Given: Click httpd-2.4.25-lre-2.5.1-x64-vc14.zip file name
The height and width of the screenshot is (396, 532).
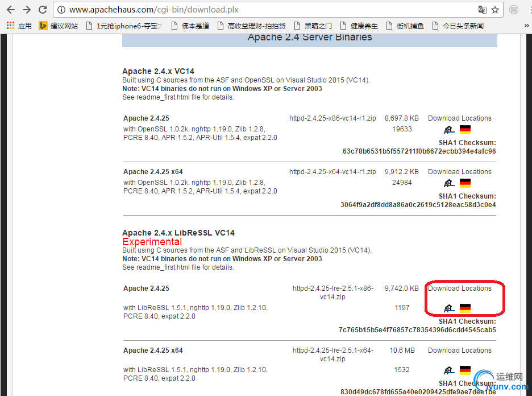Looking at the screenshot, I should click(x=333, y=354).
